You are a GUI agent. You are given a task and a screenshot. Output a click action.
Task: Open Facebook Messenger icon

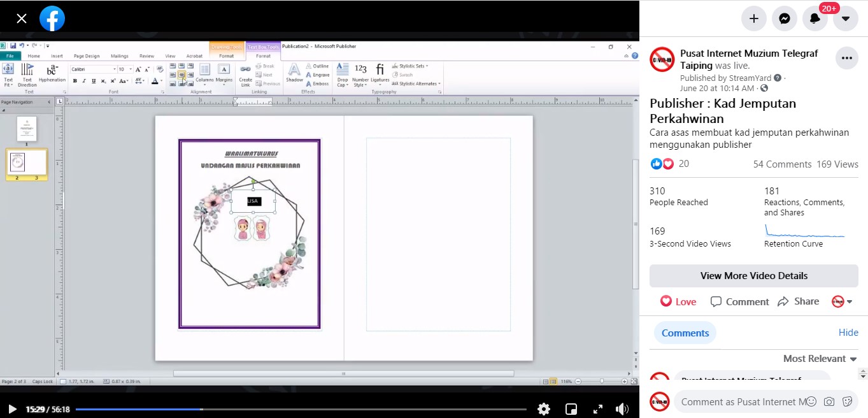(x=785, y=18)
